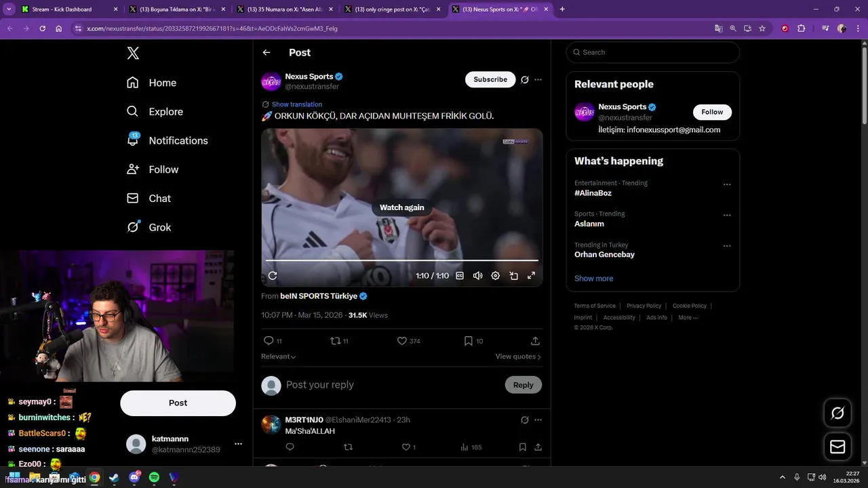
Task: Bookmark the Nexus Sports post
Action: [x=469, y=341]
